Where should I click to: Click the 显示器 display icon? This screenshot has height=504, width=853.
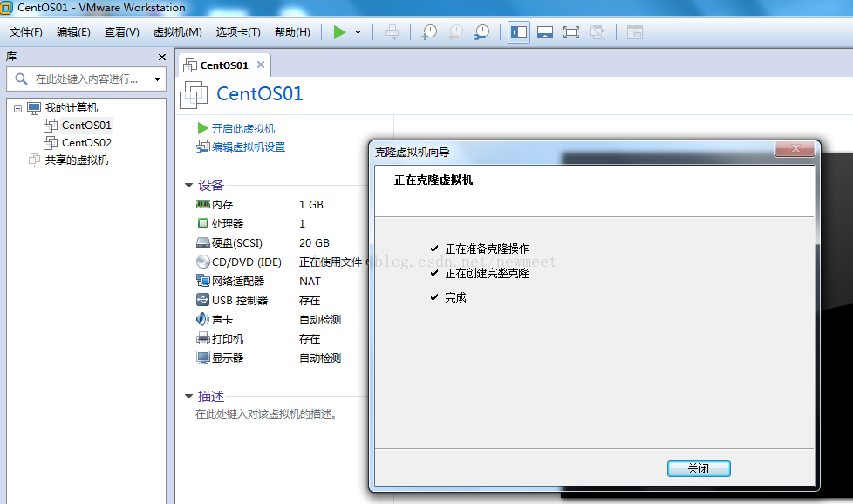click(203, 358)
